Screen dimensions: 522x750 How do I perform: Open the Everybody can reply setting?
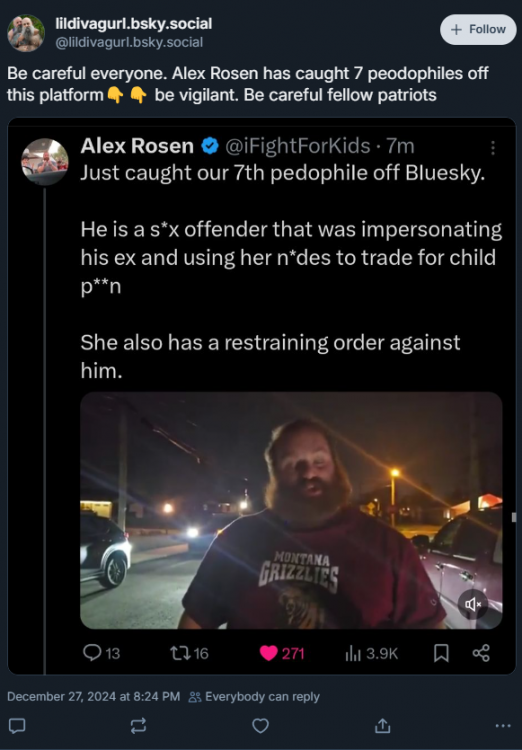tap(254, 697)
